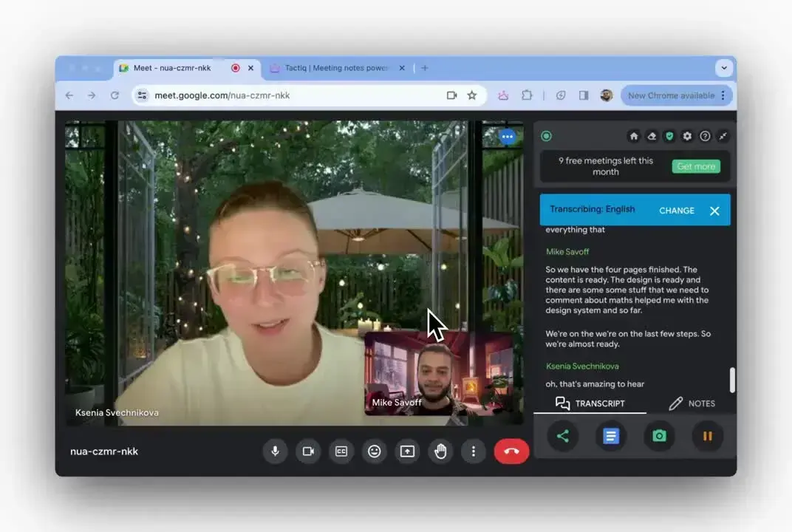
Task: Open the search tabs chevron
Action: [x=724, y=67]
